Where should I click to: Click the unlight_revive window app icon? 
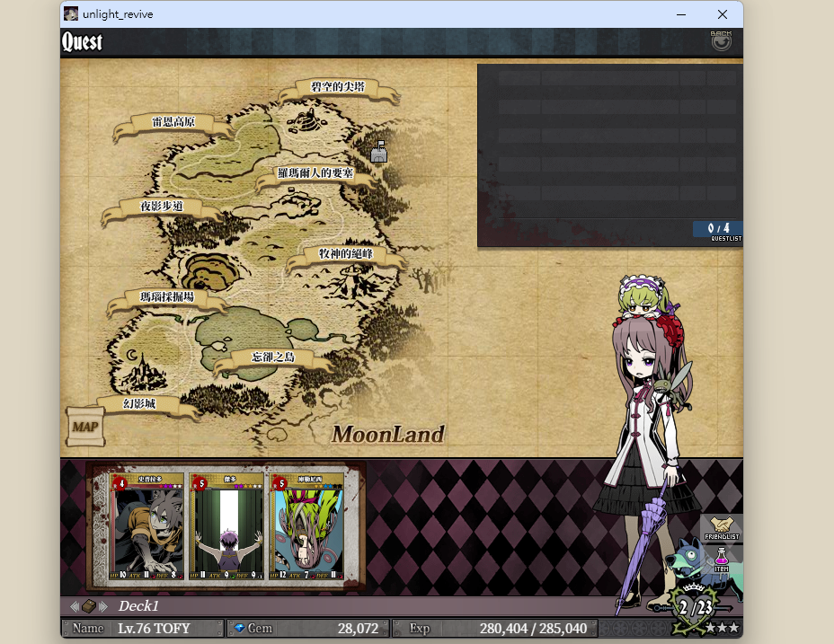(71, 14)
